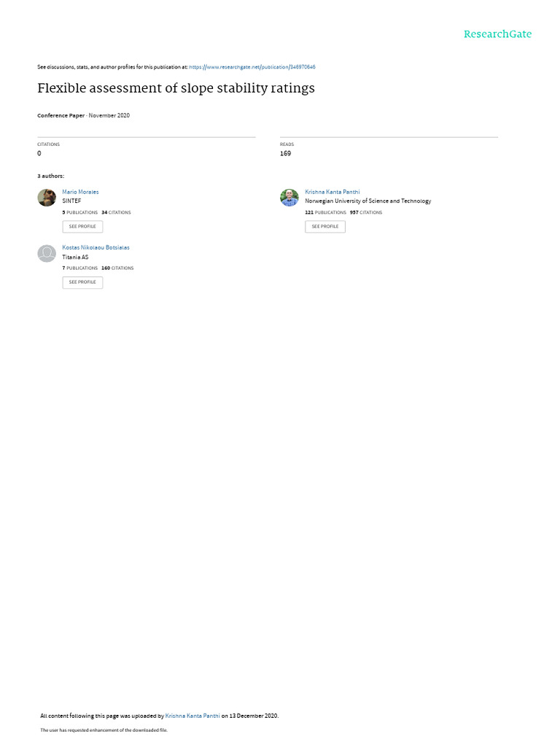Open Mario Morales author name link
The width and height of the screenshot is (560, 747).
[x=80, y=192]
